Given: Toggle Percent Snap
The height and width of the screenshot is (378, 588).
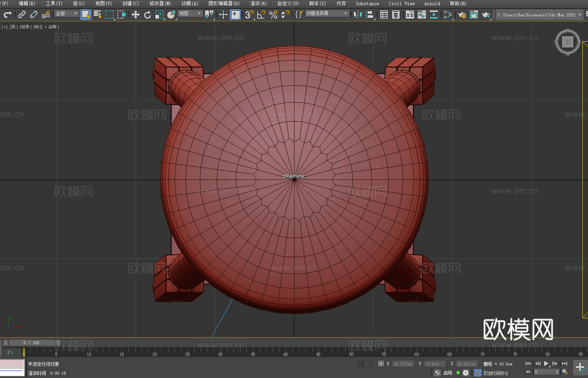Looking at the screenshot, I should click(273, 15).
